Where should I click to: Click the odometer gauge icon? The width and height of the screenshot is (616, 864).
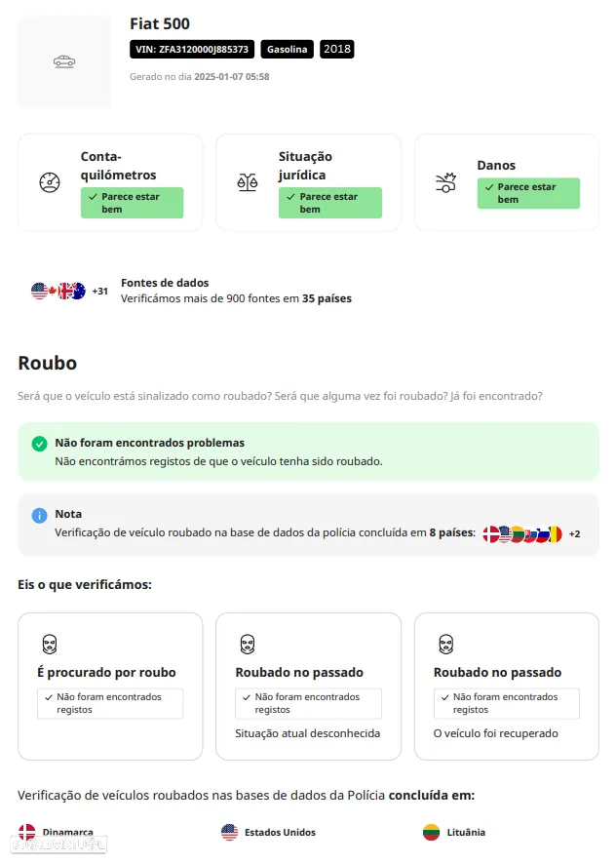[x=50, y=182]
